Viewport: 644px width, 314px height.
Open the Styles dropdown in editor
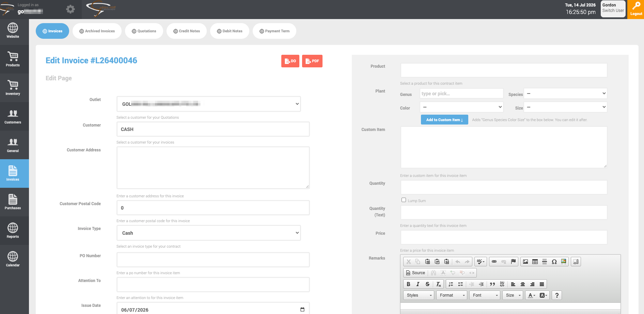pos(419,295)
